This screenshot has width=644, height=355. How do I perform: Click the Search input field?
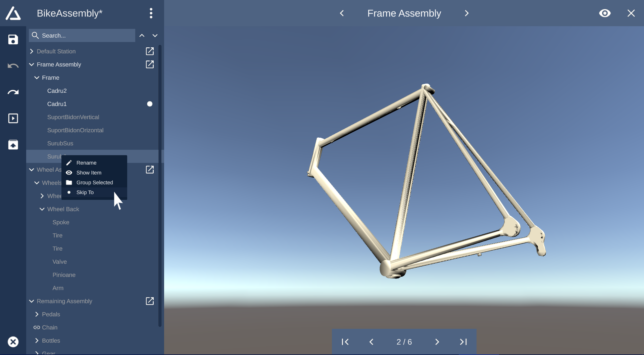point(82,36)
